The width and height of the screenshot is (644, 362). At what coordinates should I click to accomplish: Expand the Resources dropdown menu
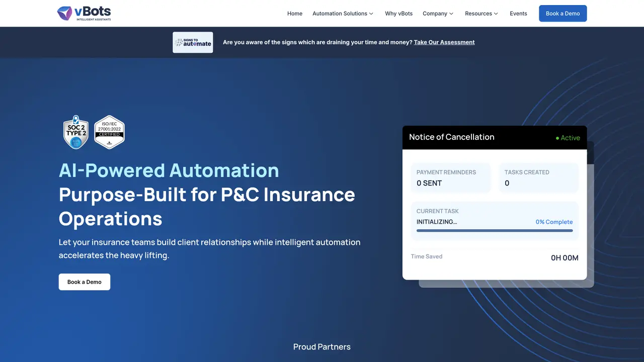pos(481,14)
